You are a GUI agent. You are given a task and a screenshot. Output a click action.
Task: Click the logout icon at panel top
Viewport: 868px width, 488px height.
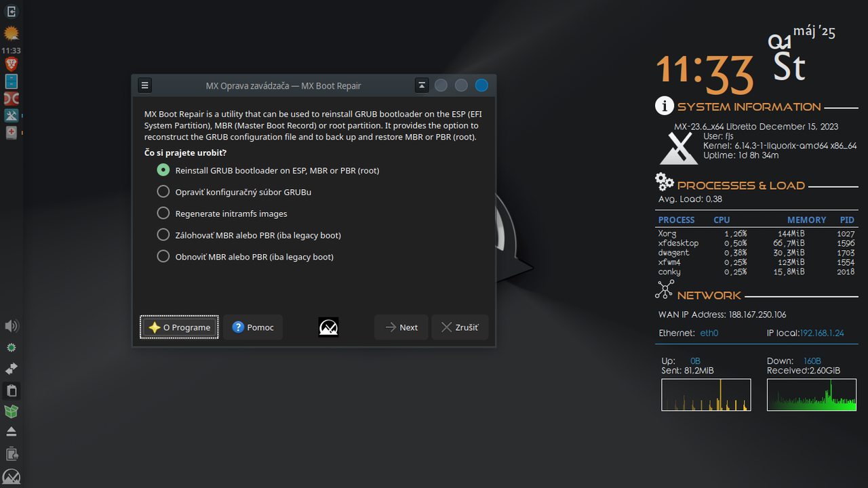(11, 12)
